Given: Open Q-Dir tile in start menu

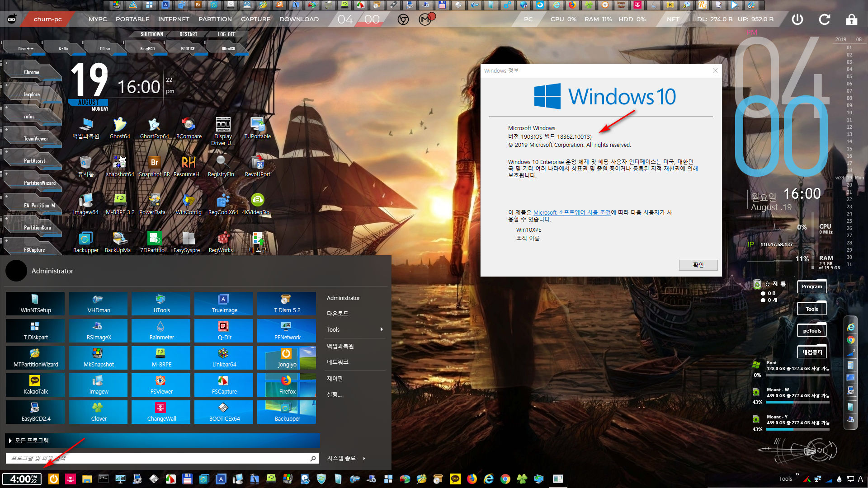Looking at the screenshot, I should click(224, 331).
